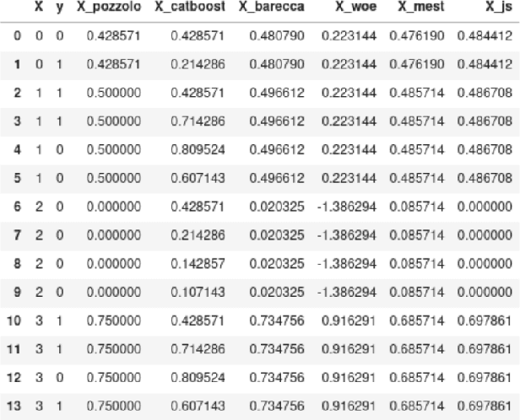Viewport: 520px width, 420px height.
Task: Click X_mest value 0.485714 in row 4
Action: [x=417, y=149]
